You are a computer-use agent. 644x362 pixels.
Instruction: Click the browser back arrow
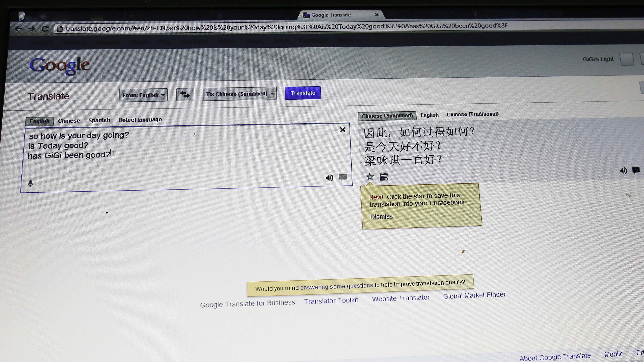(x=18, y=29)
